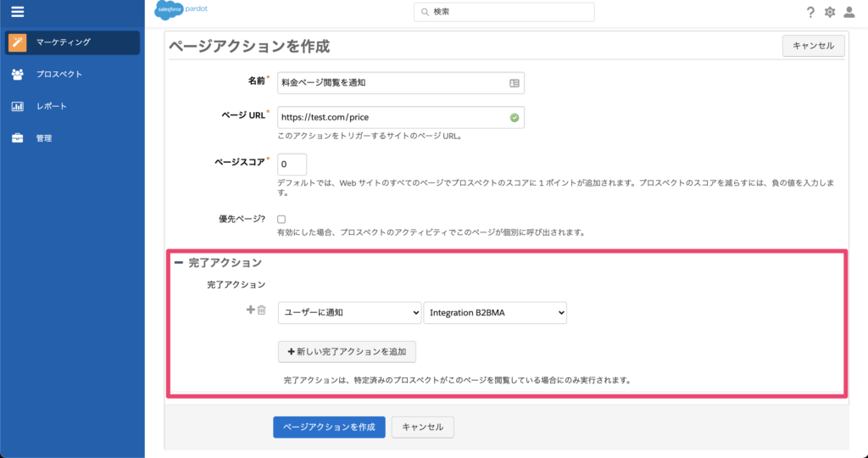Click the ページ URL input field
The width and height of the screenshot is (868, 458).
tap(401, 117)
